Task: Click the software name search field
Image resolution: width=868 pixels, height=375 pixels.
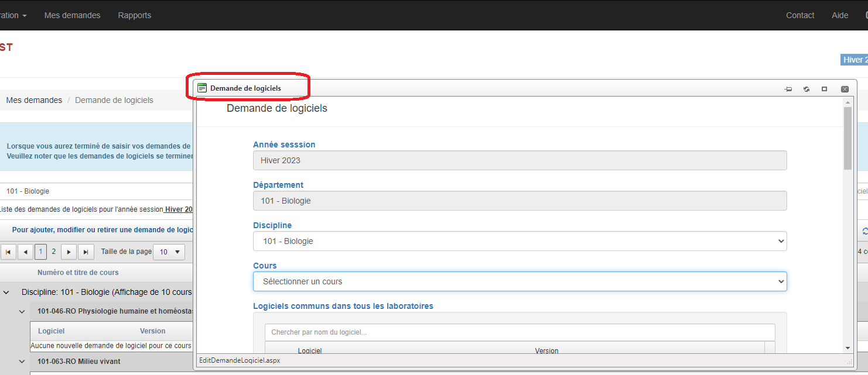Action: click(x=520, y=332)
